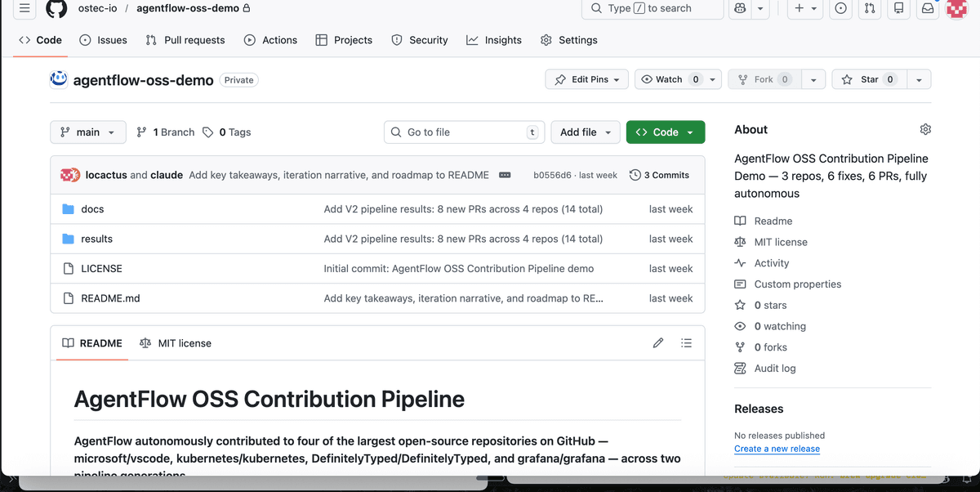
Task: Click the Go to file search field
Action: pos(464,132)
